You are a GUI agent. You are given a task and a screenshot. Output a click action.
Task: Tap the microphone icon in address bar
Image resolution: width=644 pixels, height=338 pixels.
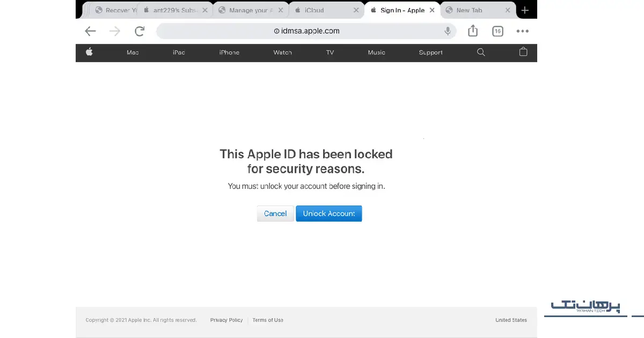[x=448, y=31]
